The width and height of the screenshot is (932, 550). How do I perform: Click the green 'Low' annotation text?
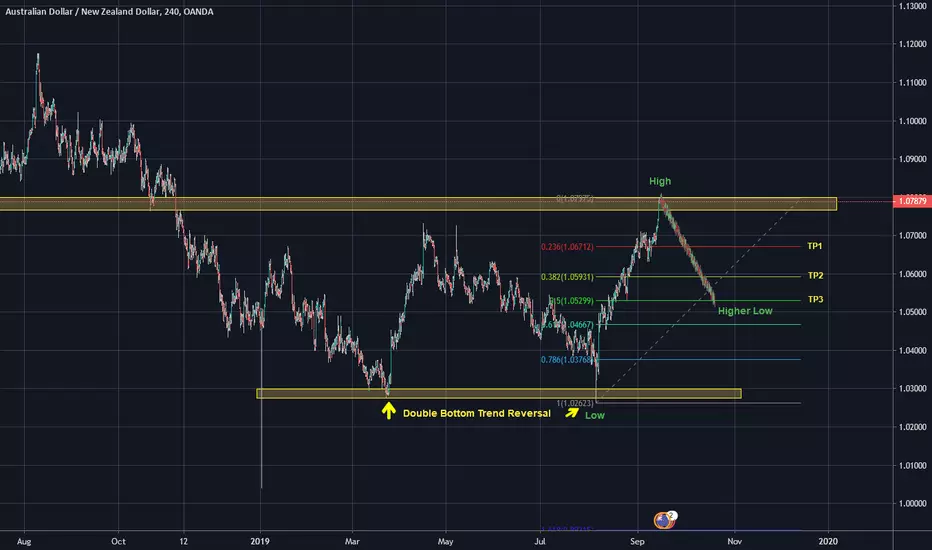click(x=594, y=416)
